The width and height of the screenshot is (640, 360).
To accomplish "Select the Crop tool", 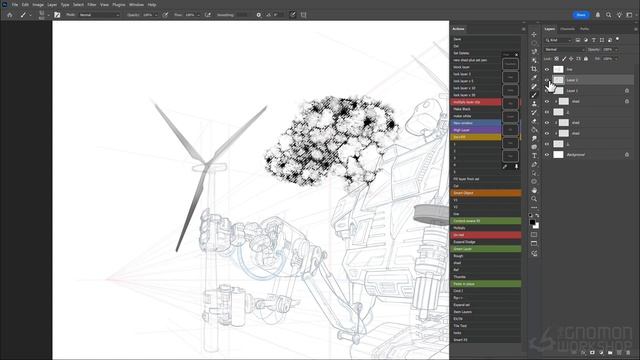I will (534, 69).
